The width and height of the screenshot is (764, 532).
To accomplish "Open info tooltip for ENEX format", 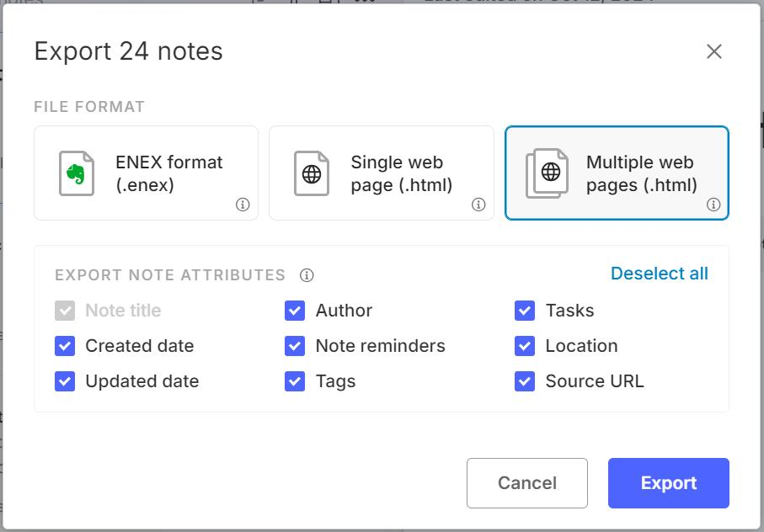I will 243,205.
